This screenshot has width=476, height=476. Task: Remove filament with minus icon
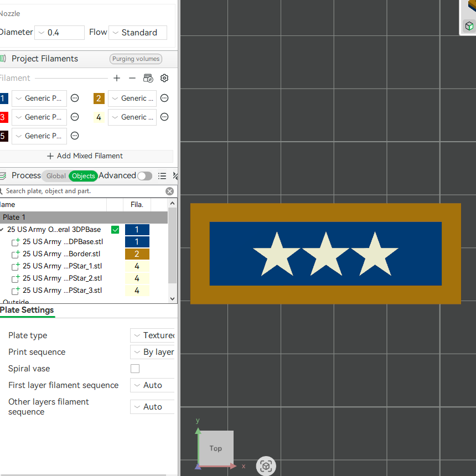(132, 79)
